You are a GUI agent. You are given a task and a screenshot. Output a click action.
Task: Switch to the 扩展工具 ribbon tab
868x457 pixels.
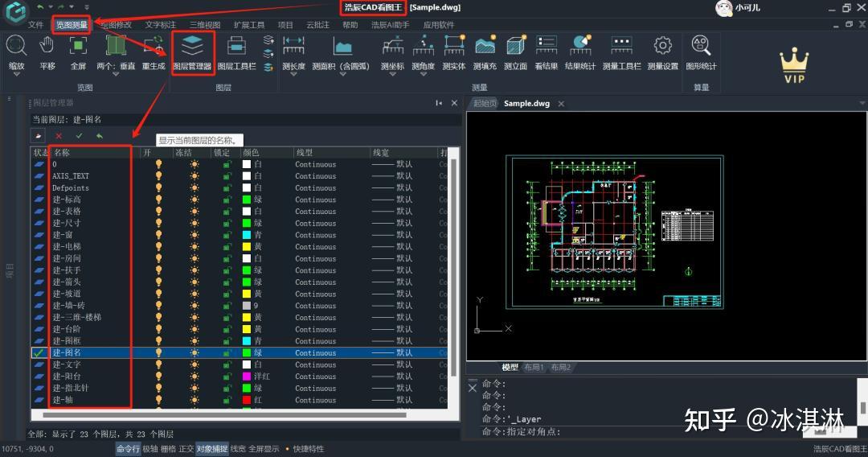point(249,25)
